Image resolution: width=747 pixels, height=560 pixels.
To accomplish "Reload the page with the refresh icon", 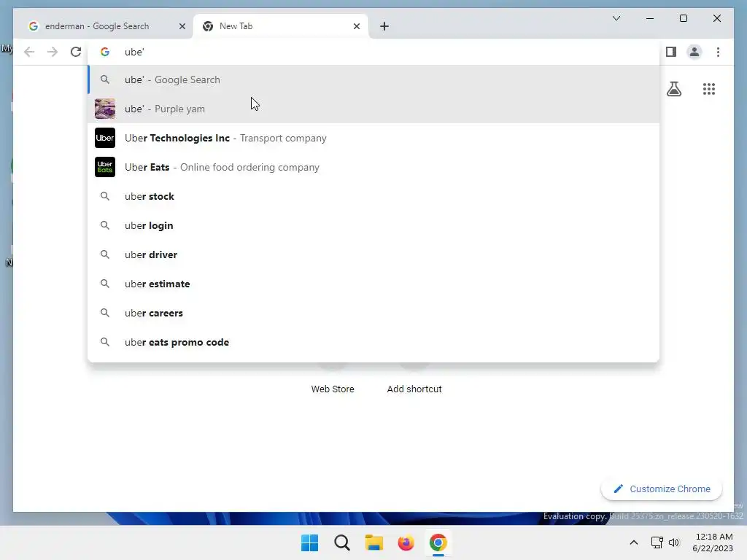I will 76,52.
